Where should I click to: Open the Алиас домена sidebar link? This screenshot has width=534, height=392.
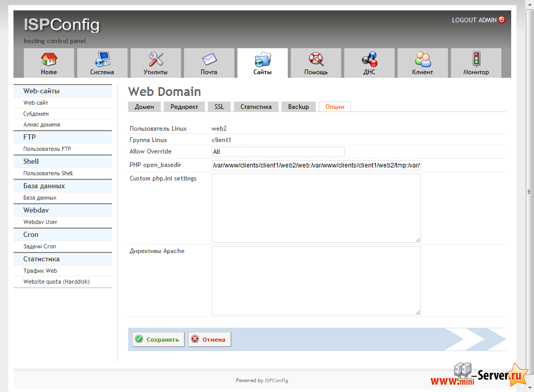coord(41,124)
